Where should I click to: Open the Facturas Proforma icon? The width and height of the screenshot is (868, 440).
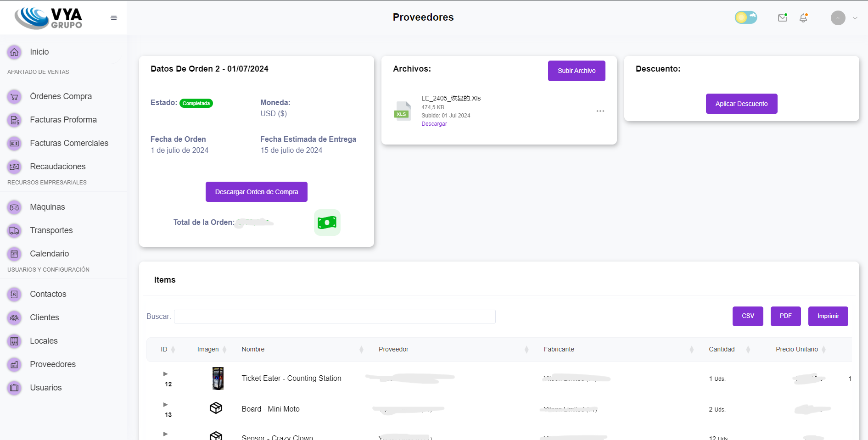click(x=14, y=120)
